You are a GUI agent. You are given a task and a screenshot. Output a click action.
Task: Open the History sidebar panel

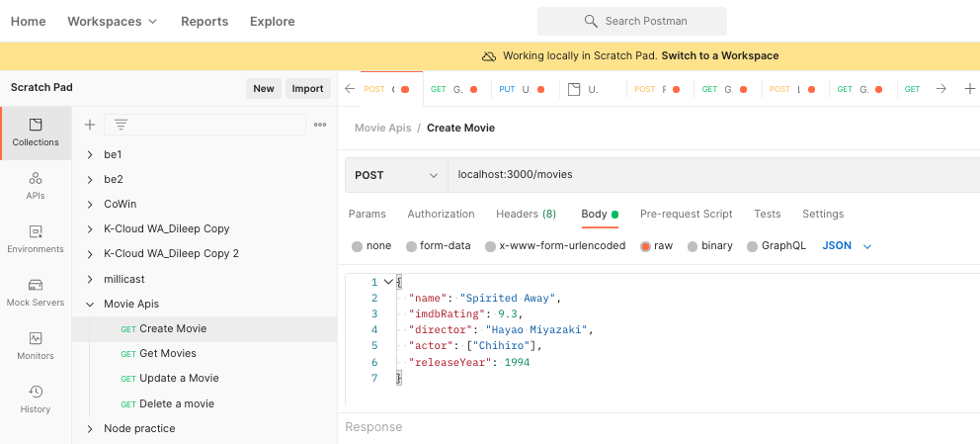click(x=36, y=399)
